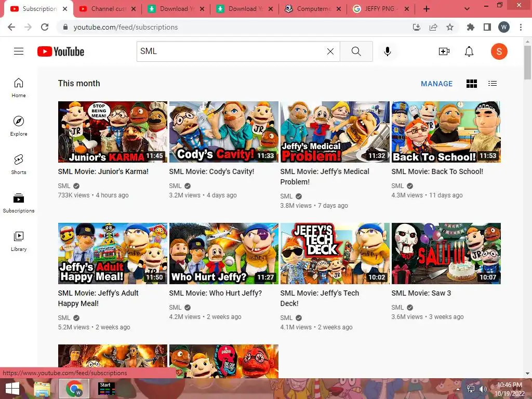Open SML channel under Saw 3
Screen dimensions: 532x399
coord(397,308)
